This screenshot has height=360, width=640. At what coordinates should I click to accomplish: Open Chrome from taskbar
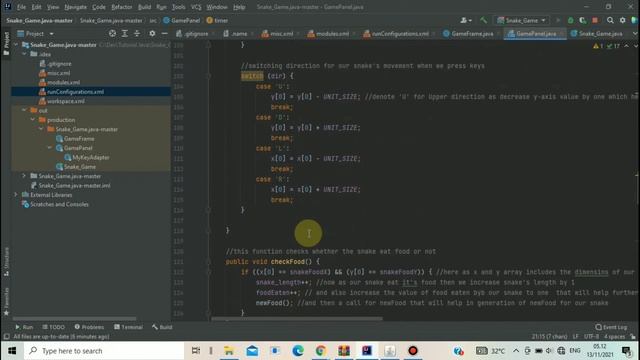(321, 351)
